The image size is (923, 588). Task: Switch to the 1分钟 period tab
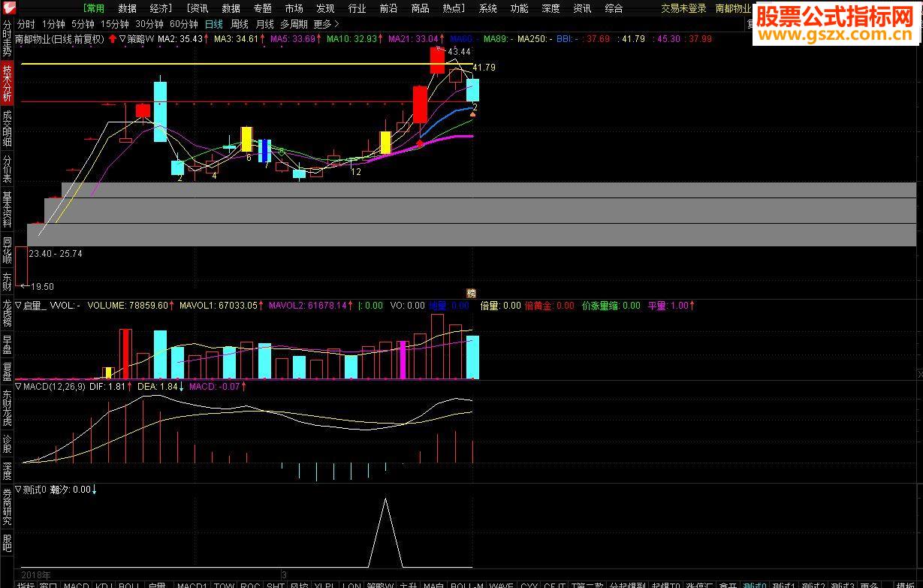click(x=53, y=24)
